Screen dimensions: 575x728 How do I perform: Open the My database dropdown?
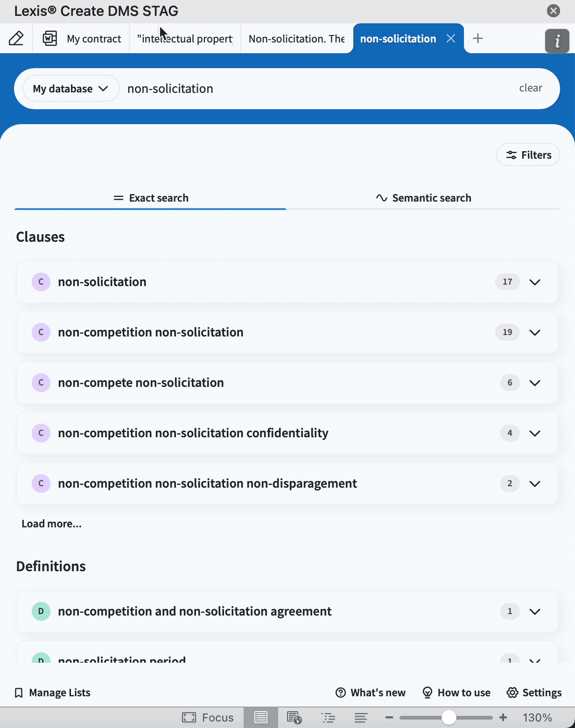click(70, 89)
